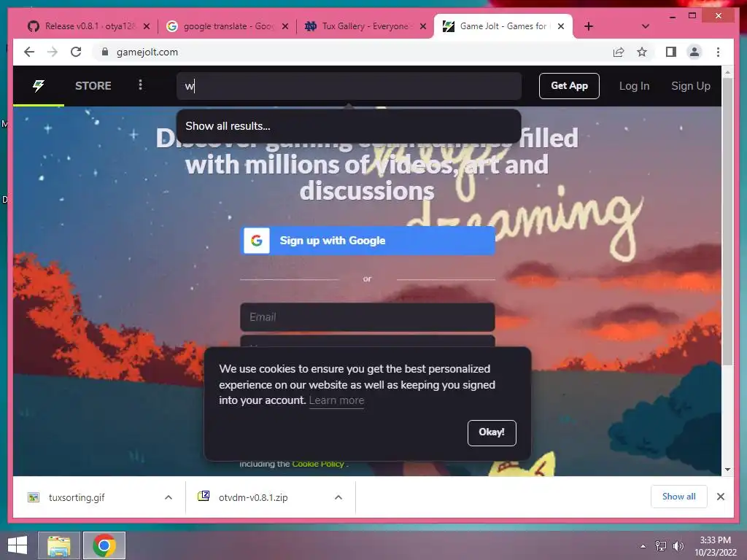The height and width of the screenshot is (560, 747).
Task: Open the tuxsorting.gif download
Action: (77, 497)
